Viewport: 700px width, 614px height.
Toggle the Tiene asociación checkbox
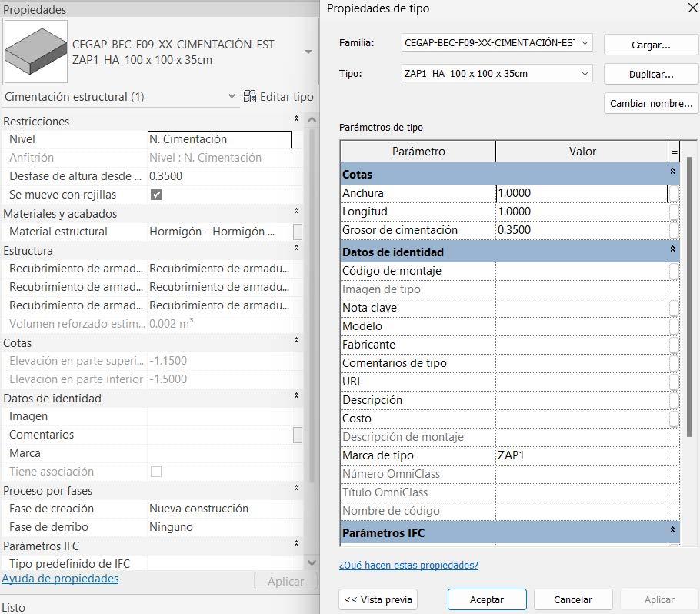click(156, 472)
